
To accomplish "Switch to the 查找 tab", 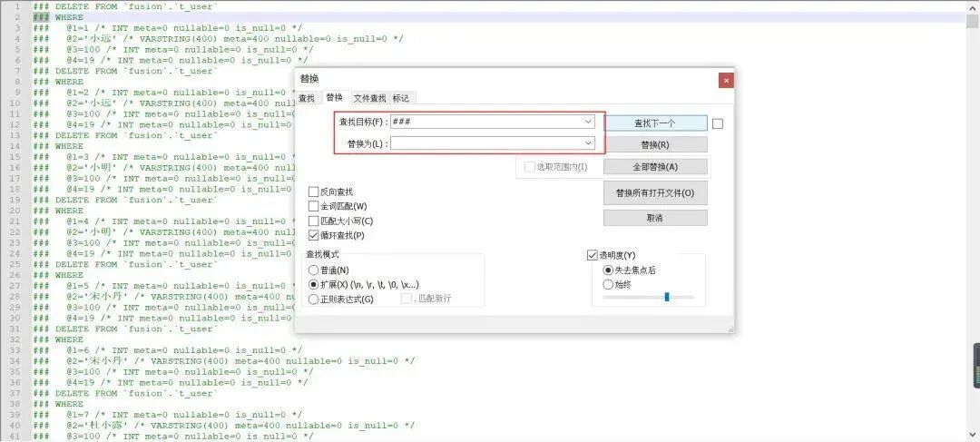I will 307,98.
